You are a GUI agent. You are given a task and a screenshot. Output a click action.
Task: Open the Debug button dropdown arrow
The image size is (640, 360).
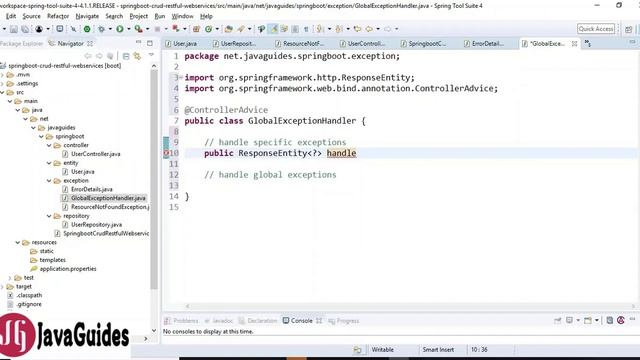[110, 29]
